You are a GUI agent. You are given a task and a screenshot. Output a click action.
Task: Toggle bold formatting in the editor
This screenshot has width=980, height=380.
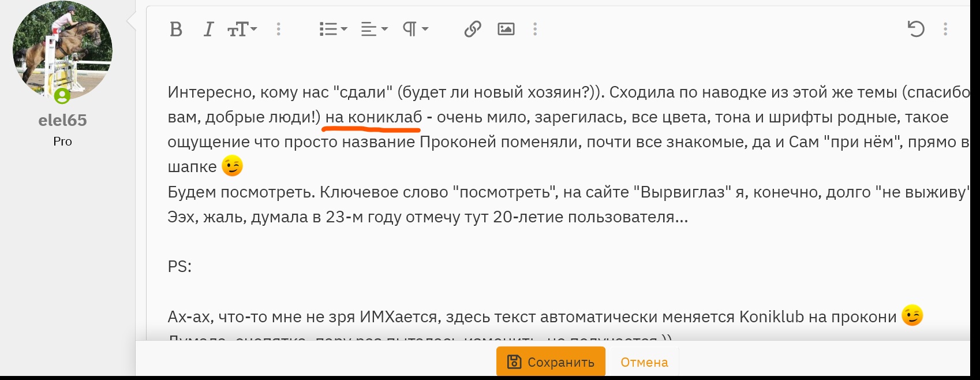(x=176, y=29)
